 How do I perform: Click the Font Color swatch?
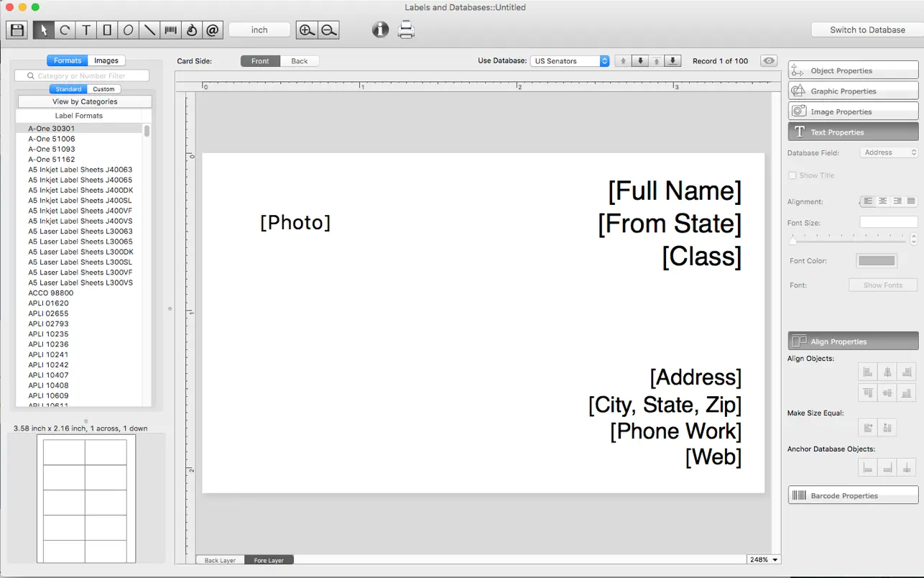tap(876, 261)
